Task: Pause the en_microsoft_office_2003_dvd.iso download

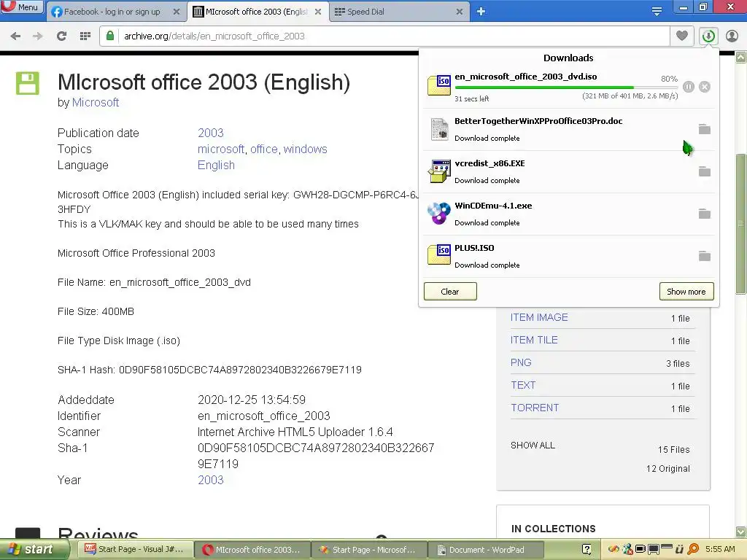Action: [x=689, y=87]
